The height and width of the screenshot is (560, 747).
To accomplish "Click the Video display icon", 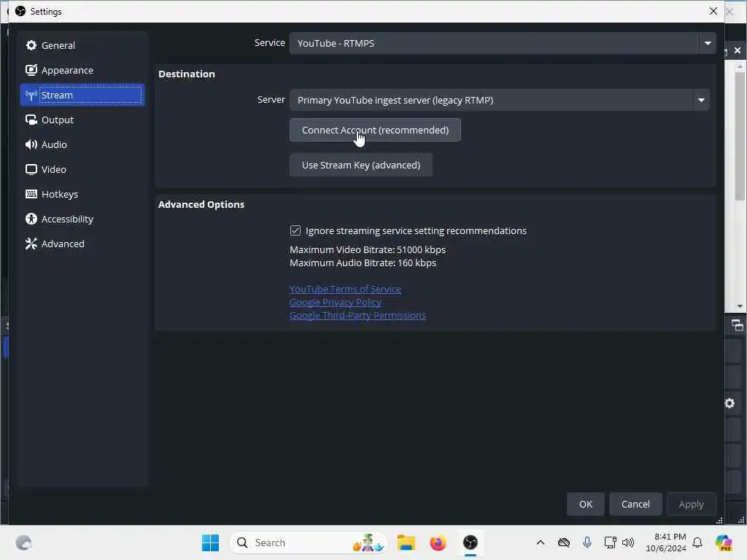I will click(31, 169).
